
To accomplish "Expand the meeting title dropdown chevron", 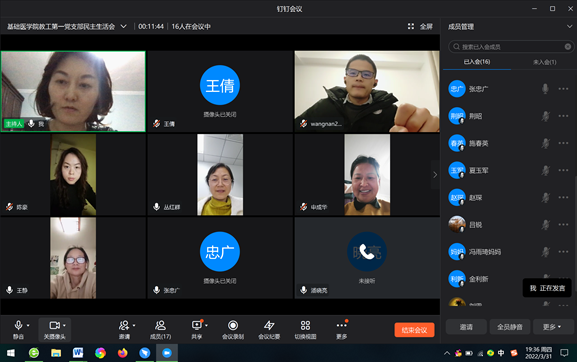I will pyautogui.click(x=123, y=26).
